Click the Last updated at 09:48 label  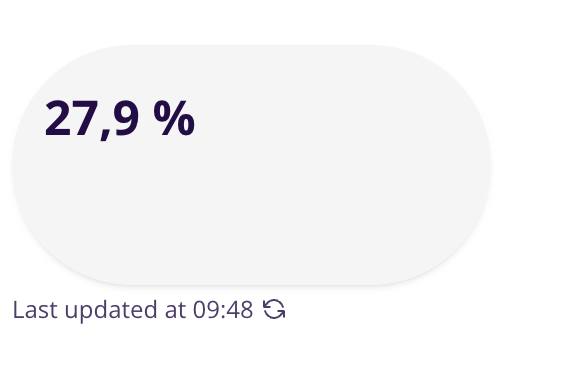(132, 310)
